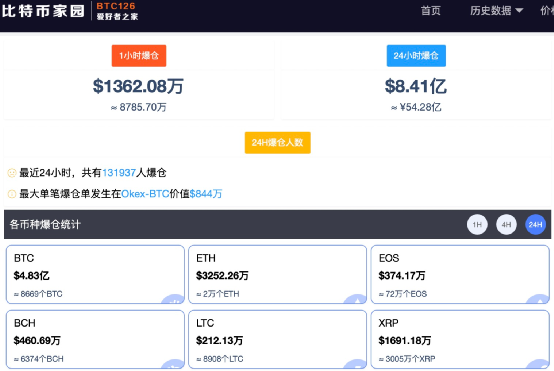Click the info icon beside 最大单笔爆仓单
554x371 pixels.
[12, 194]
